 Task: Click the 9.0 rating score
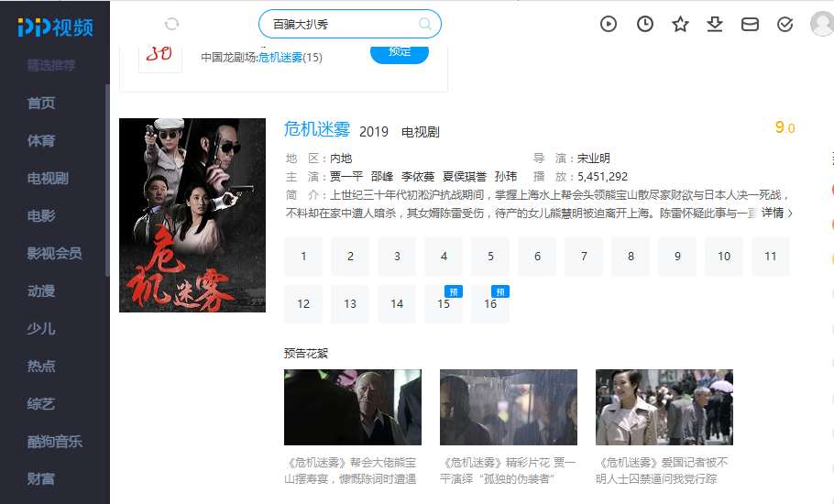pos(785,127)
